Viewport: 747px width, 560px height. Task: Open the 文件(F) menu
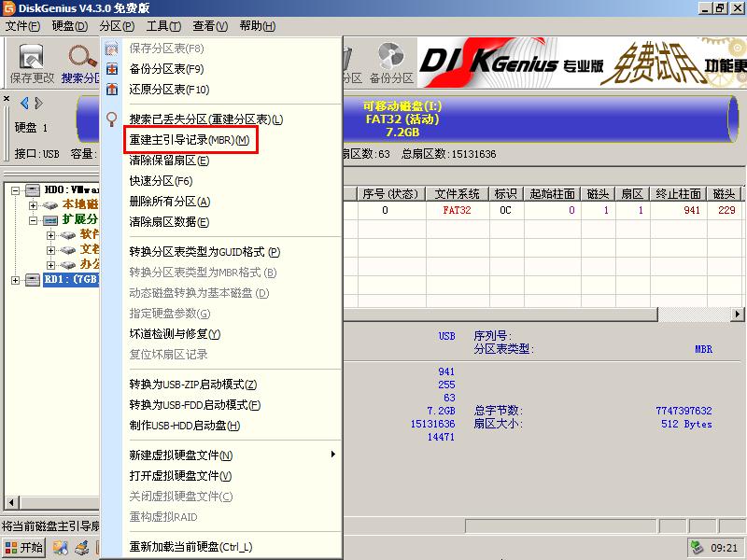point(22,26)
